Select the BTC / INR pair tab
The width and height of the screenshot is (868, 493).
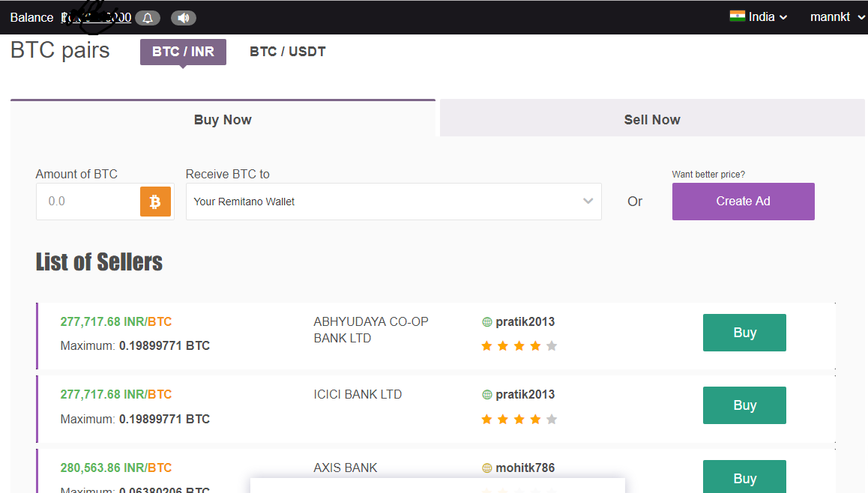click(183, 52)
